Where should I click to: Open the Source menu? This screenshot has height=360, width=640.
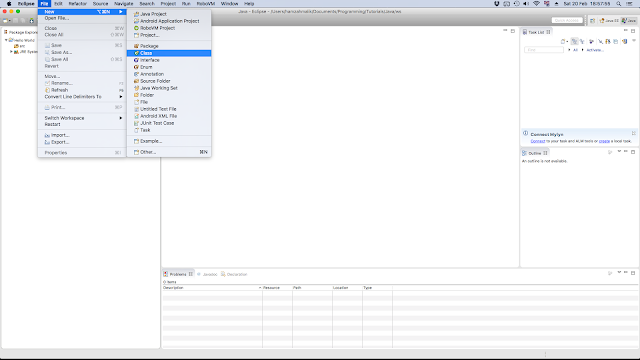[x=100, y=4]
